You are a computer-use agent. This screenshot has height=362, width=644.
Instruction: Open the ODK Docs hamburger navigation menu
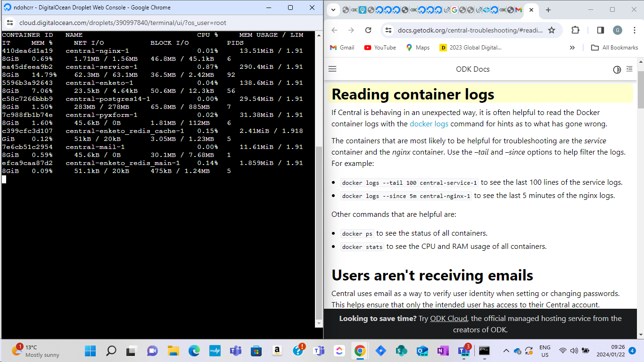[332, 69]
